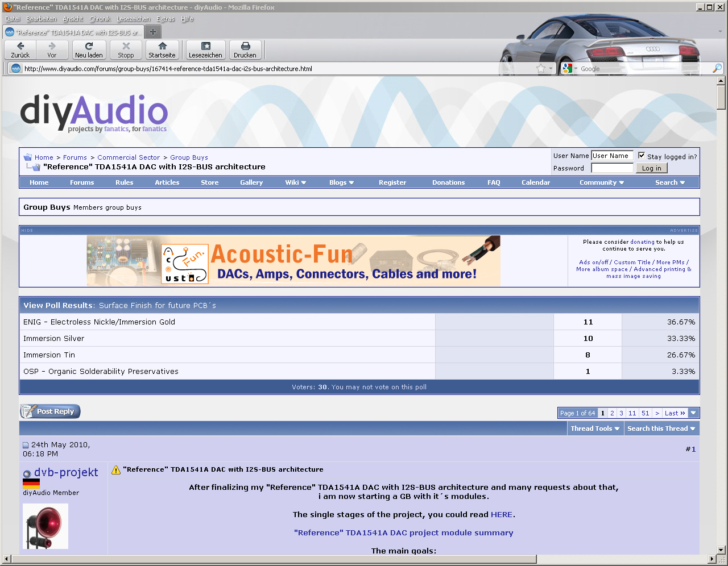728x566 pixels.
Task: Open the Group Buys breadcrumb link
Action: click(x=189, y=157)
